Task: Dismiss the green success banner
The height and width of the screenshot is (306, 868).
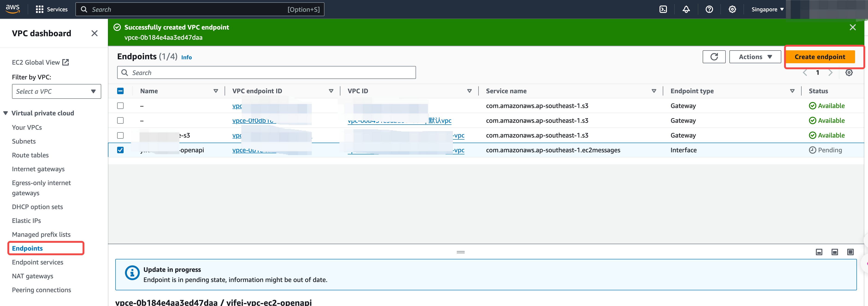Action: point(853,27)
